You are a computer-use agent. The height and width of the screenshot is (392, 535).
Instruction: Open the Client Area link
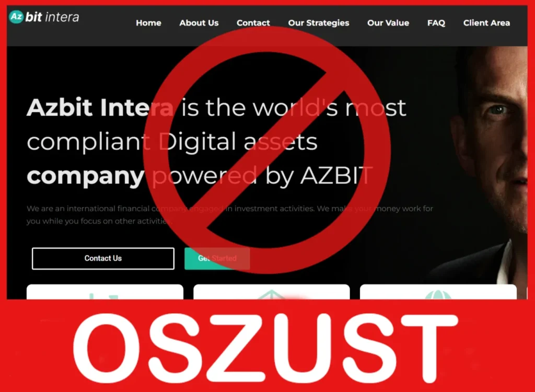(486, 23)
